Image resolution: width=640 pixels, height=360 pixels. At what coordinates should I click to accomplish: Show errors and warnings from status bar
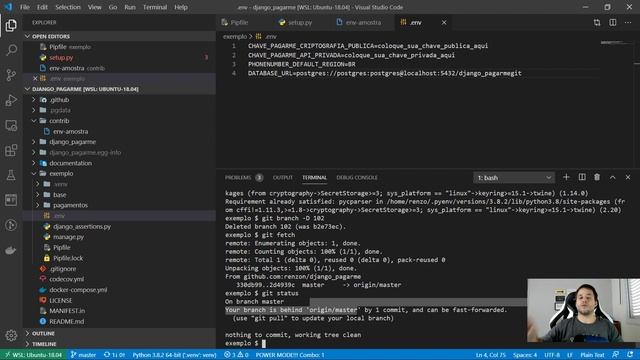pos(236,355)
